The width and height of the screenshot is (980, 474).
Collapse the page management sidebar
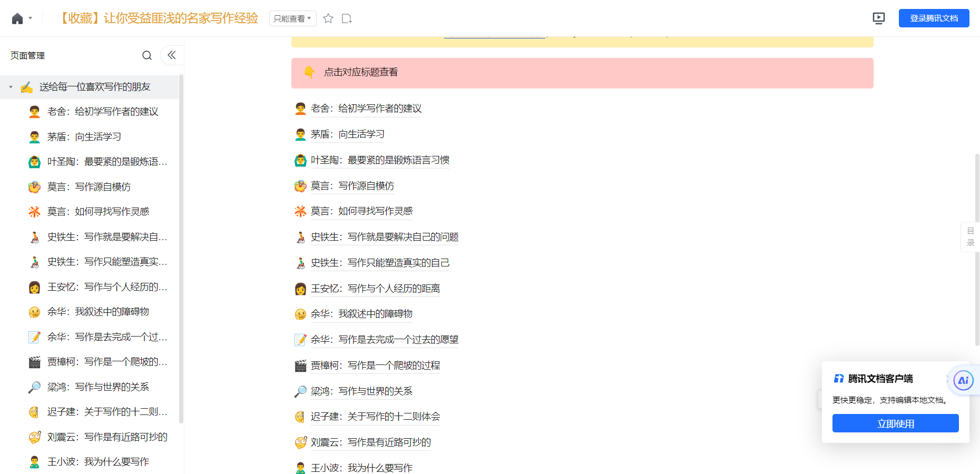(x=172, y=55)
